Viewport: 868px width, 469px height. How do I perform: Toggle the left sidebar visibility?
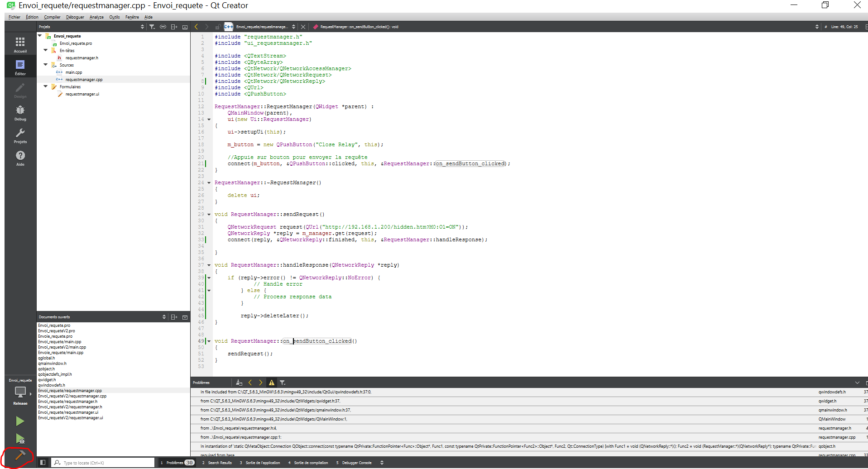(x=43, y=462)
